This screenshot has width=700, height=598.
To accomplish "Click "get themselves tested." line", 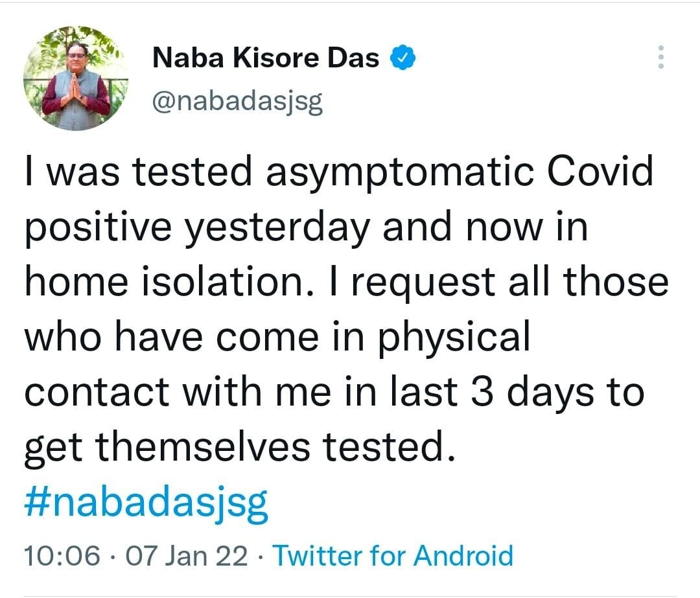I will coord(236,448).
